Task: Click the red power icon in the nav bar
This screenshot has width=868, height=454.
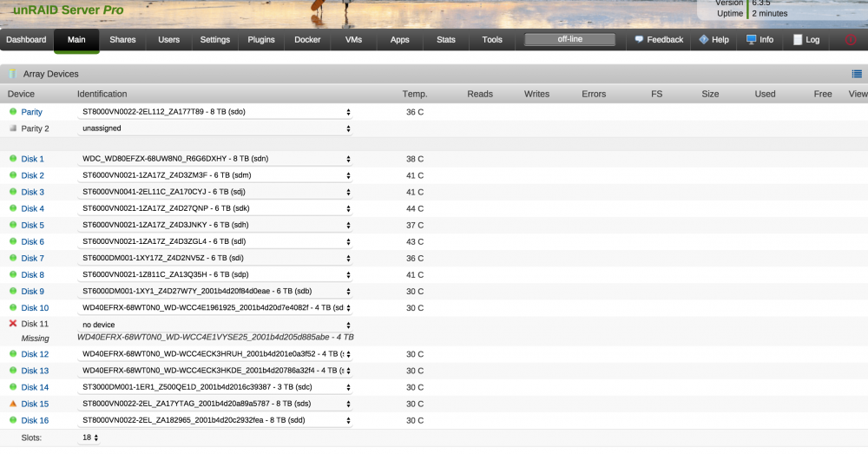Action: click(x=851, y=39)
